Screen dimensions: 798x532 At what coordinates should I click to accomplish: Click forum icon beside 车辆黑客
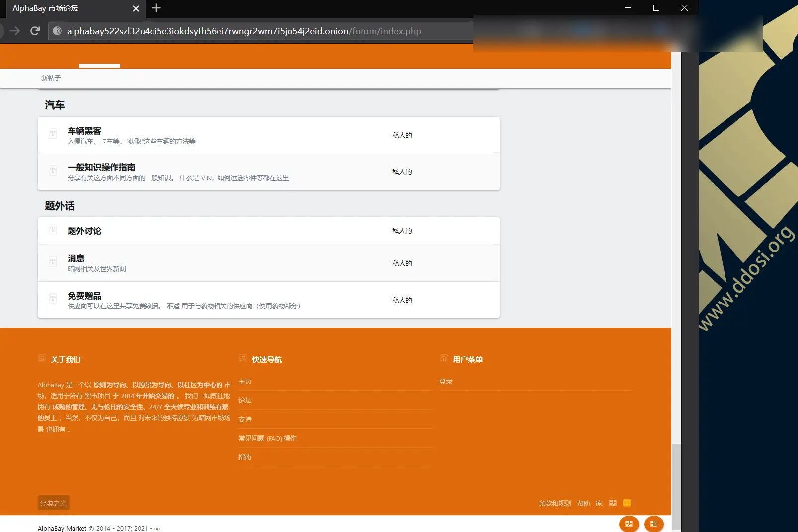[x=53, y=134]
